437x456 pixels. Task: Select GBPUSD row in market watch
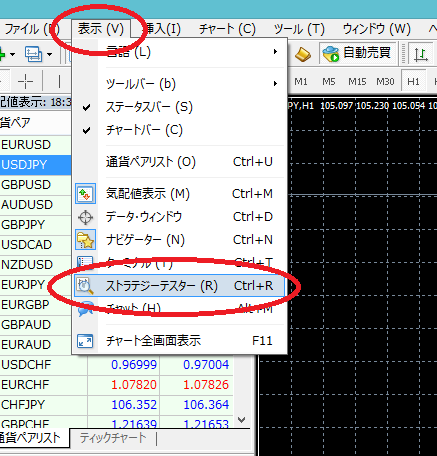pyautogui.click(x=35, y=185)
